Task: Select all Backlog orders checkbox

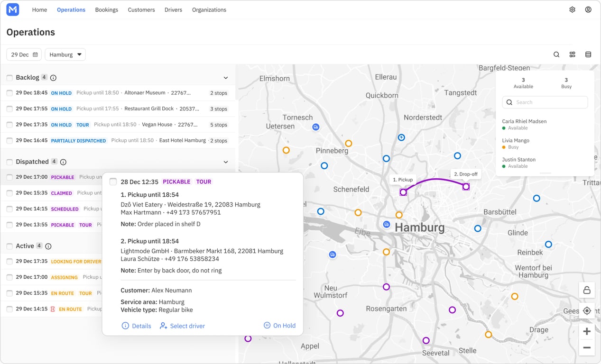Action: click(9, 78)
